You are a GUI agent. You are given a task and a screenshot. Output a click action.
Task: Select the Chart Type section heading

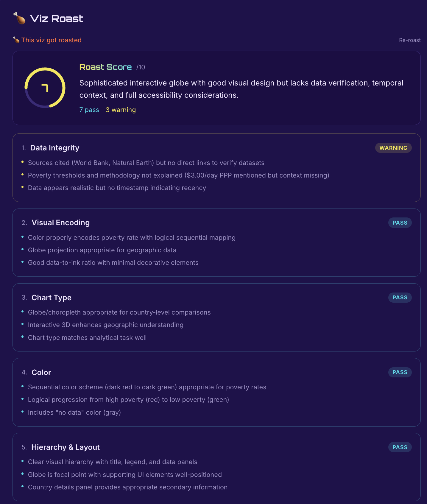tap(52, 298)
